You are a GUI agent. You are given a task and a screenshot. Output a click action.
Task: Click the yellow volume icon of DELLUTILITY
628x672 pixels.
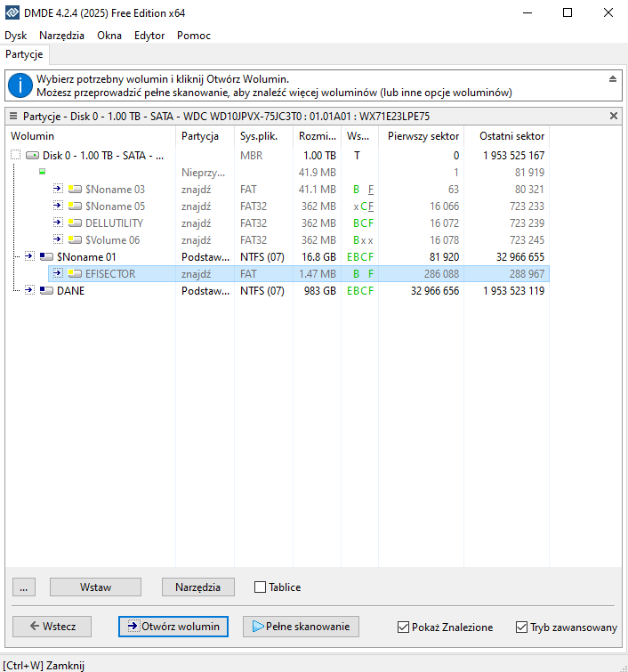[x=75, y=223]
